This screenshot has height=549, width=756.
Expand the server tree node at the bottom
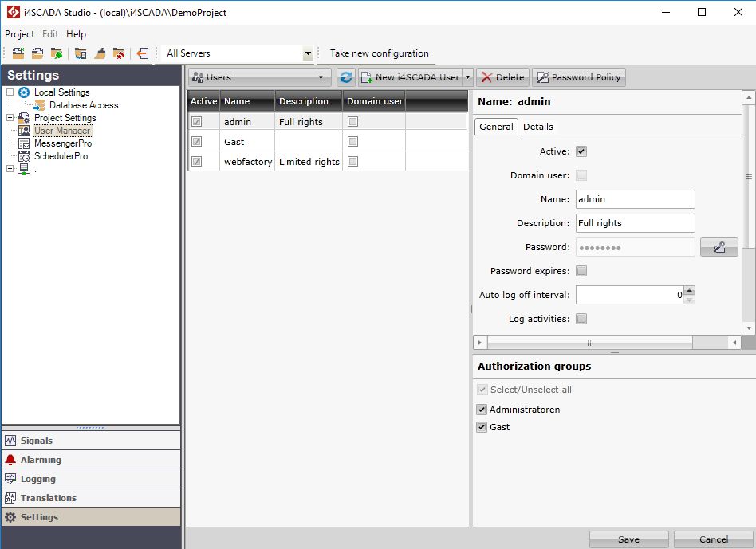click(x=10, y=168)
